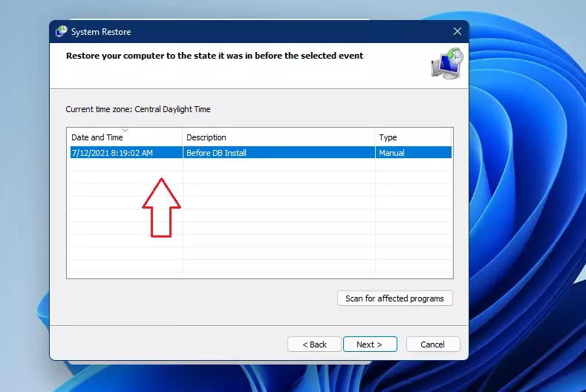Click the computer-with-clock restore graphic
Viewport: 586px width, 392px height.
coord(447,64)
